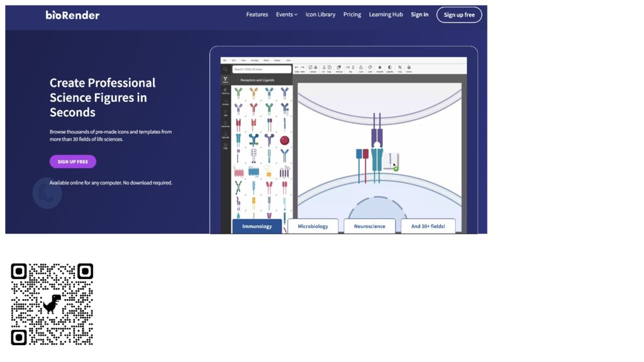
Task: Click the BioRender logo
Action: [x=72, y=15]
